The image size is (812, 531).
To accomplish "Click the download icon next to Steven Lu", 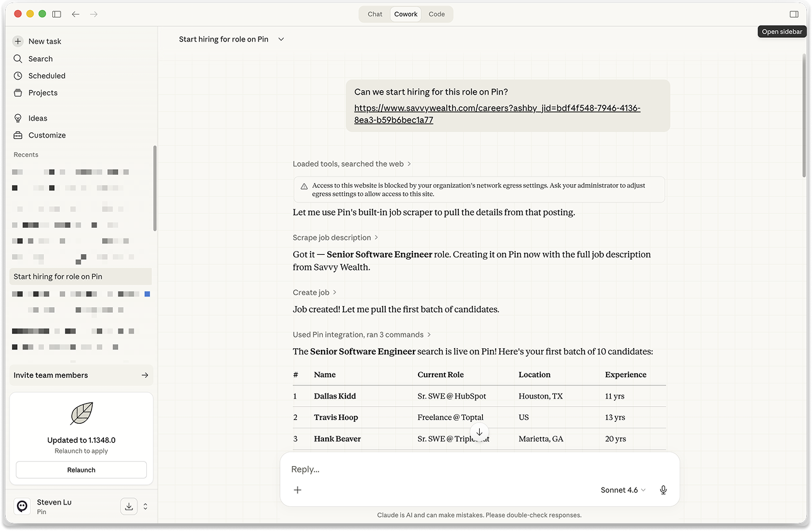I will (129, 506).
